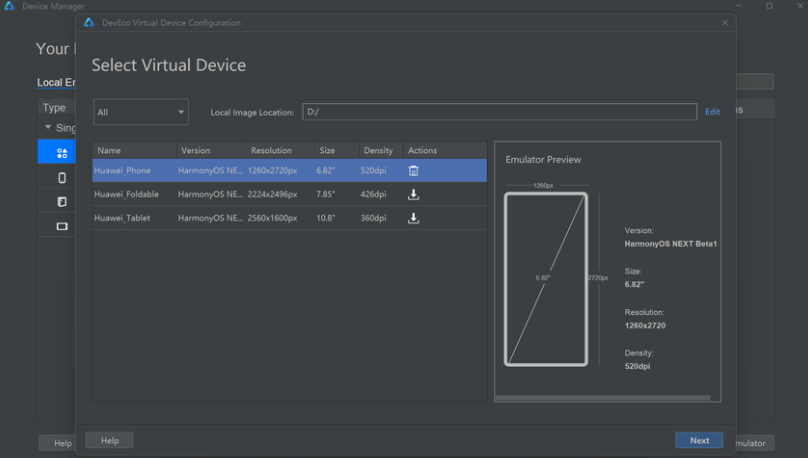The width and height of the screenshot is (808, 458).
Task: Delete the Huawei_Phone image
Action: click(413, 171)
